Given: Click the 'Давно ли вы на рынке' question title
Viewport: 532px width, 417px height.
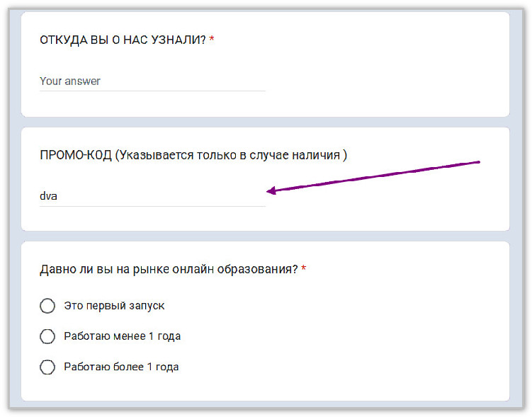Looking at the screenshot, I should coord(169,270).
